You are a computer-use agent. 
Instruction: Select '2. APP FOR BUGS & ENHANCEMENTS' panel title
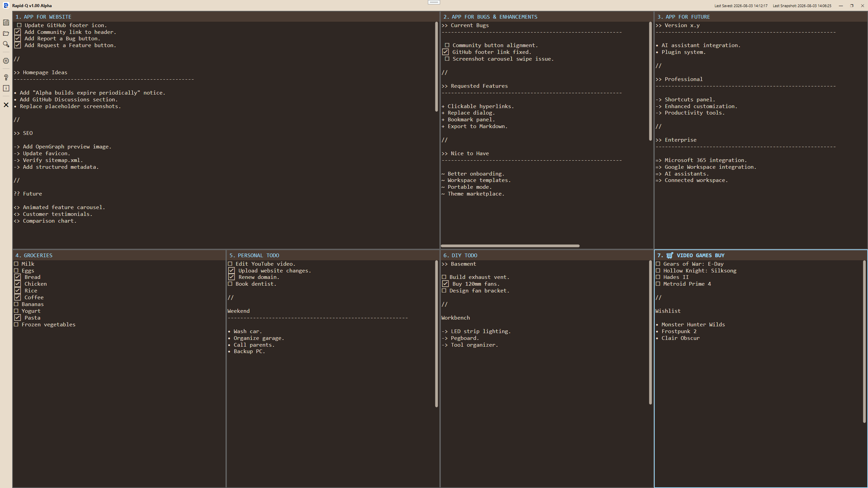click(490, 17)
